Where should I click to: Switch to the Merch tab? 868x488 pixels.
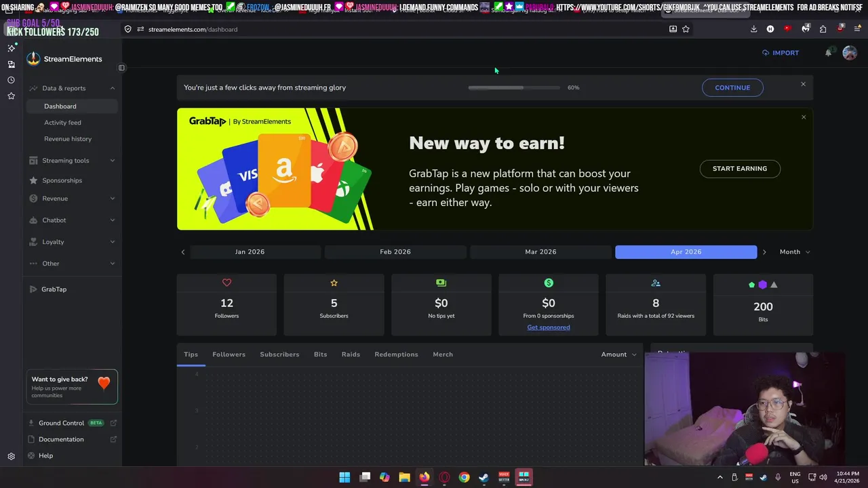443,354
